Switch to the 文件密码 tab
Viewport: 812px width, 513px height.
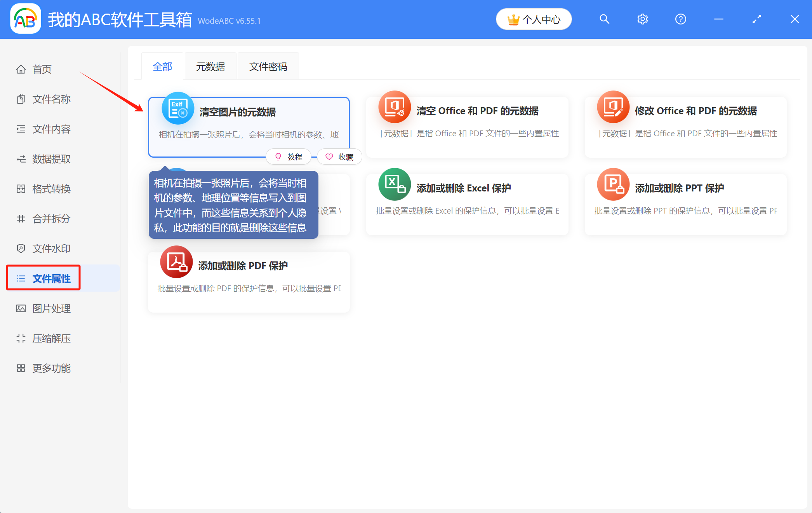click(268, 66)
